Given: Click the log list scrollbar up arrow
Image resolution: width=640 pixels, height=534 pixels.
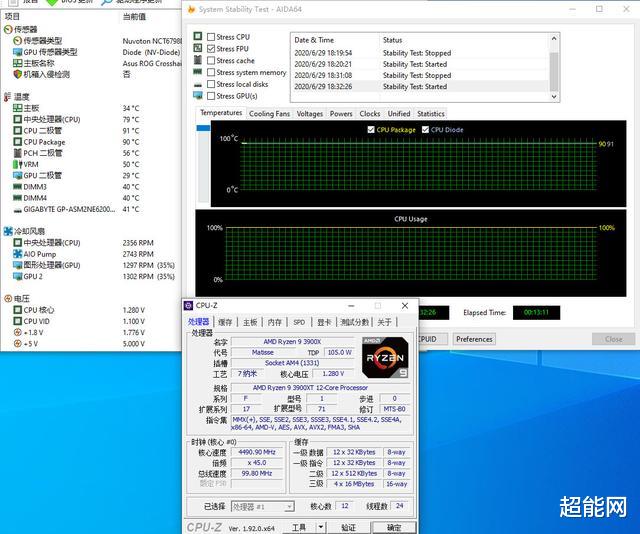Looking at the screenshot, I should point(554,38).
